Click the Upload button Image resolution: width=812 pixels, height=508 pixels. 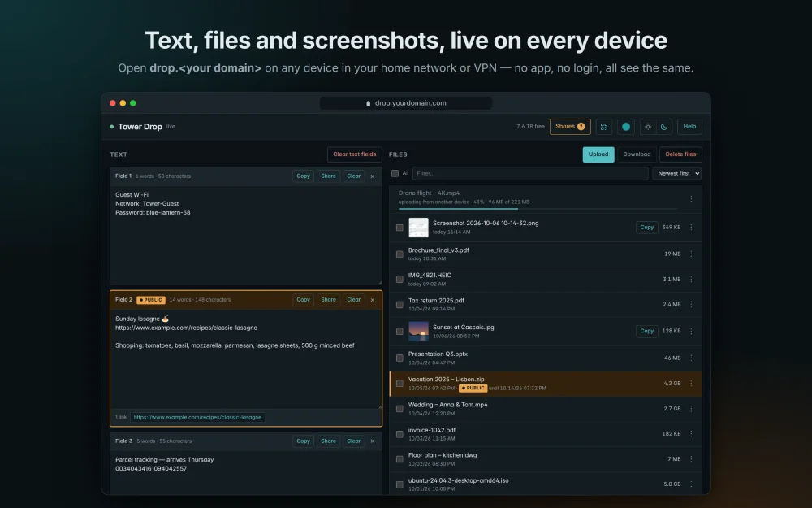coord(598,154)
